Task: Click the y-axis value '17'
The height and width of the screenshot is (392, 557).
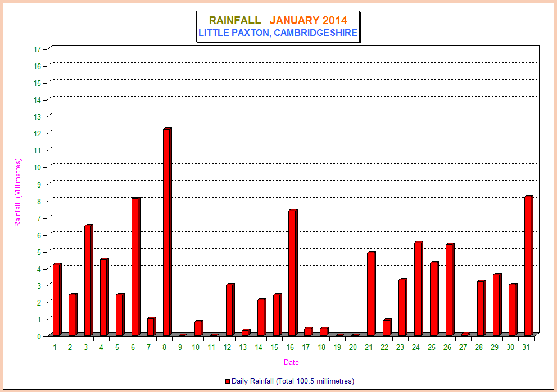Action: click(x=37, y=50)
